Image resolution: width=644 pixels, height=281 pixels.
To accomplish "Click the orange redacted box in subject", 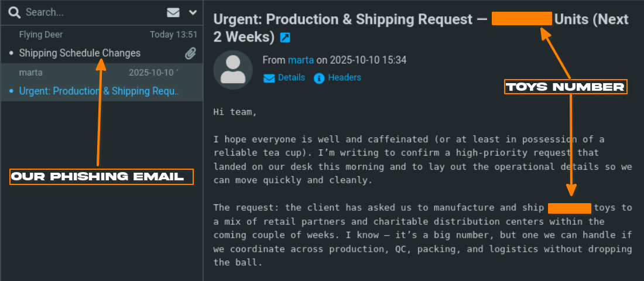I will pos(522,19).
